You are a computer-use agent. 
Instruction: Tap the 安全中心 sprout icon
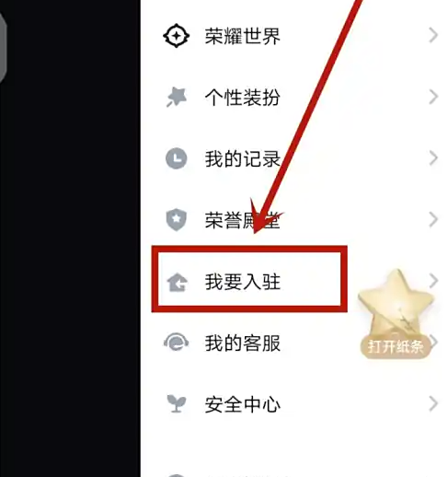point(177,403)
